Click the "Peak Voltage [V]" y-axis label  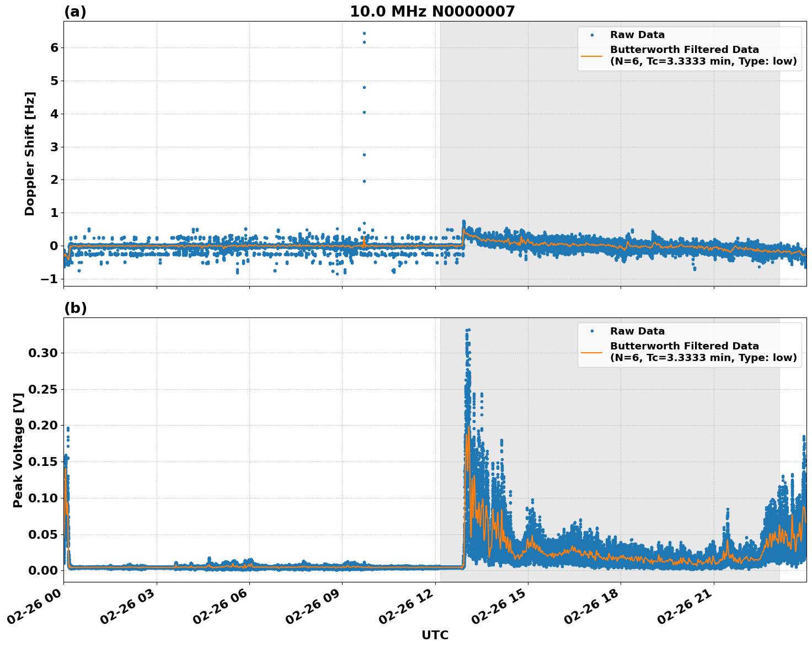click(18, 450)
